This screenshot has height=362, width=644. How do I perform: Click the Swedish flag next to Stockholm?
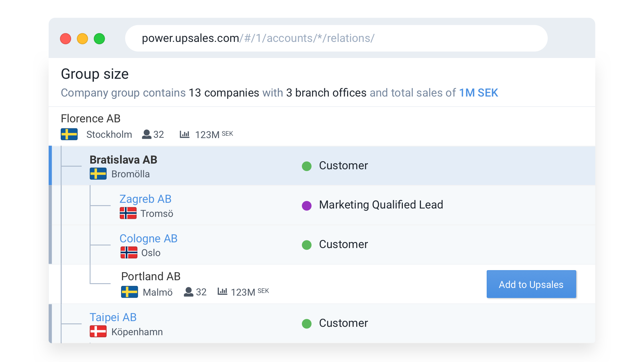69,134
